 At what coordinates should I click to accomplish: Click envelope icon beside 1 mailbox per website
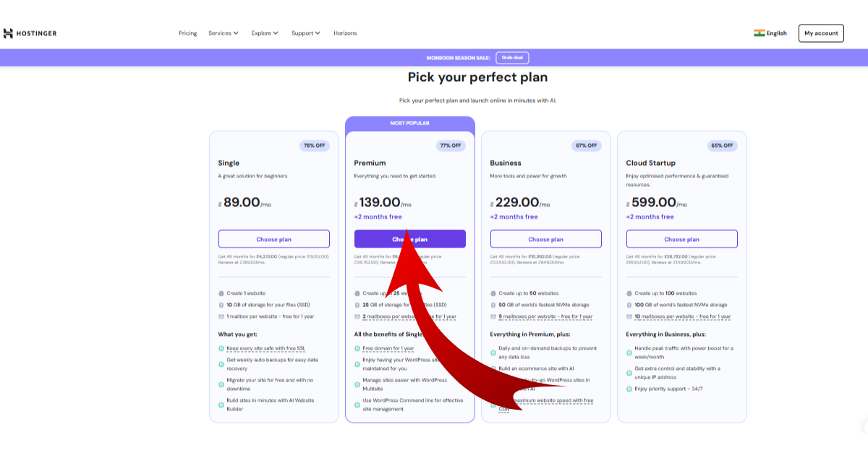coord(221,316)
